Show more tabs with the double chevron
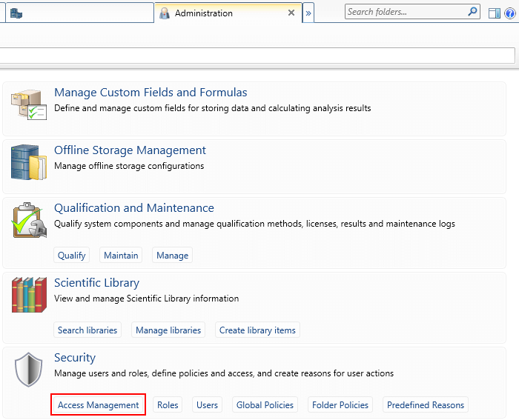The width and height of the screenshot is (519, 420). click(308, 13)
